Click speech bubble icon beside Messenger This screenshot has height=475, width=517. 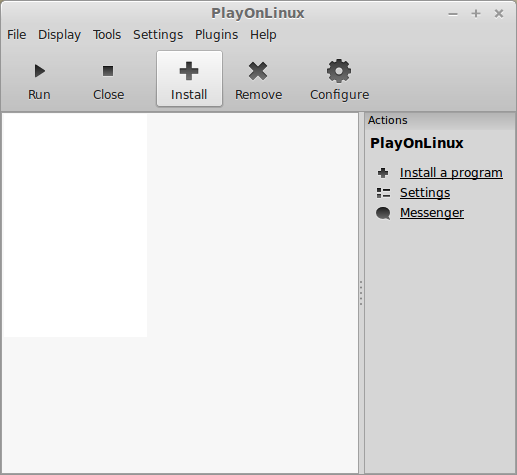click(383, 213)
